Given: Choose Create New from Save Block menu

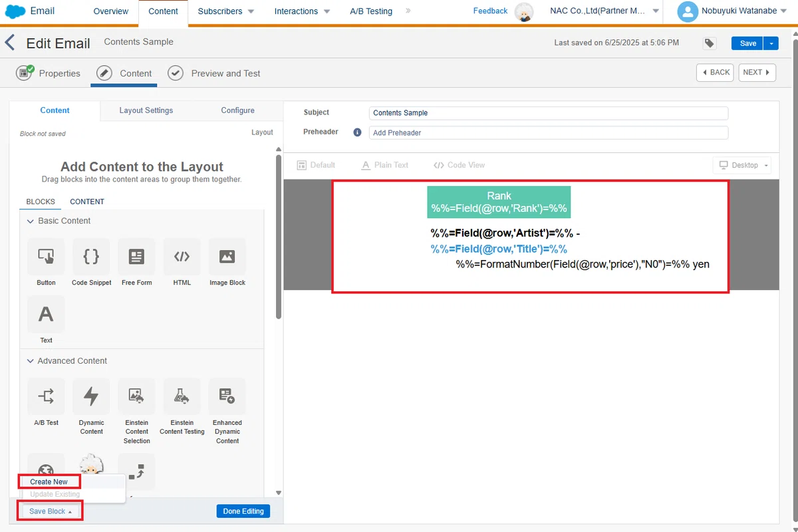Looking at the screenshot, I should [49, 481].
